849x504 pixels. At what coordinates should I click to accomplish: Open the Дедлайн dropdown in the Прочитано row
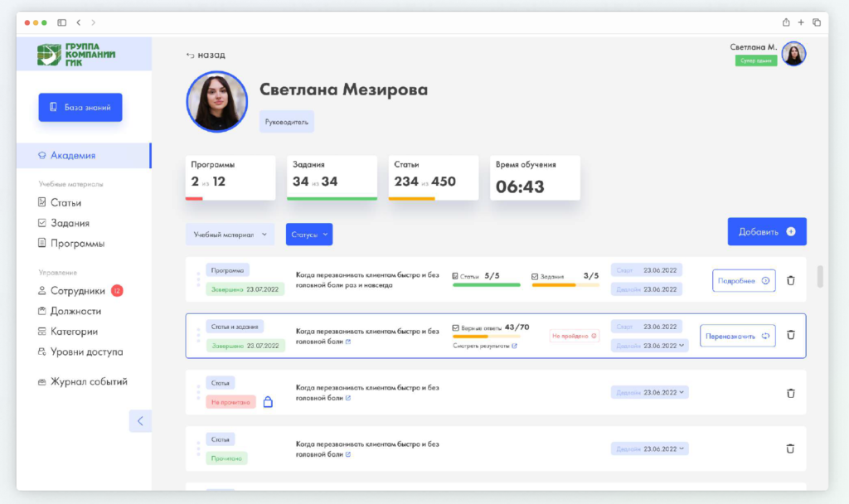(649, 448)
